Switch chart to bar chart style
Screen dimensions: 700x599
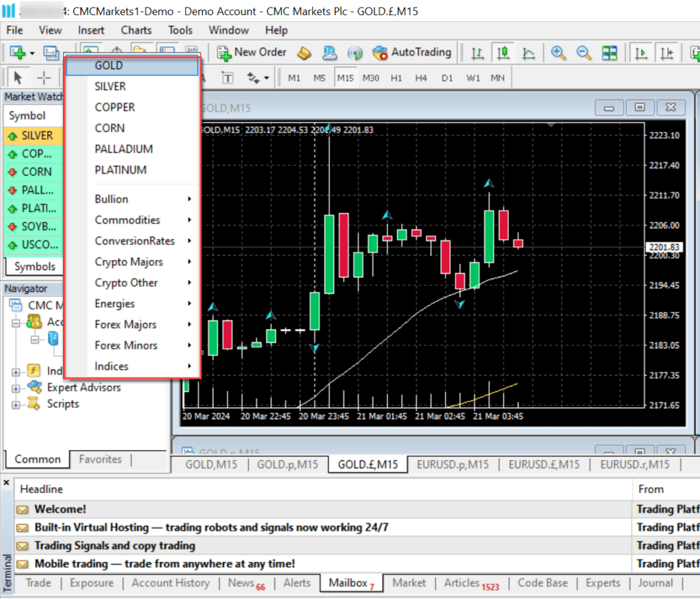tap(478, 53)
